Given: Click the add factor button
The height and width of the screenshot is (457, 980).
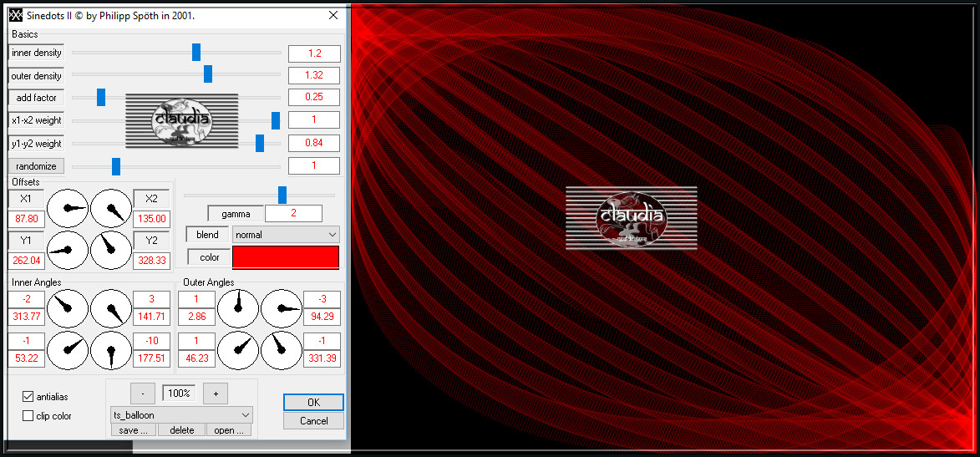Looking at the screenshot, I should tap(36, 98).
